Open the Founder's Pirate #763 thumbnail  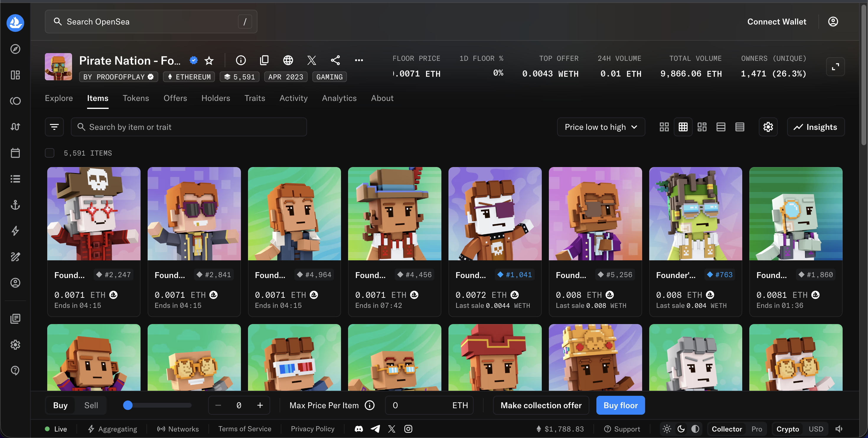696,214
